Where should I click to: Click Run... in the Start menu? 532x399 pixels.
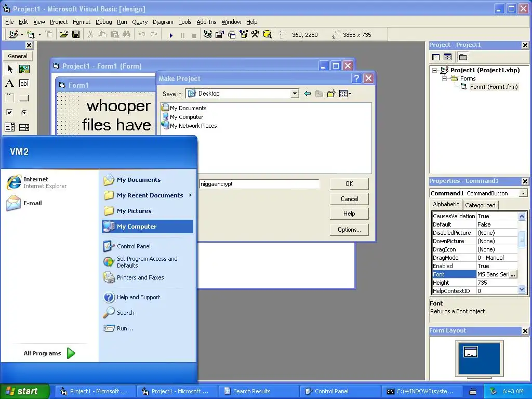point(118,328)
